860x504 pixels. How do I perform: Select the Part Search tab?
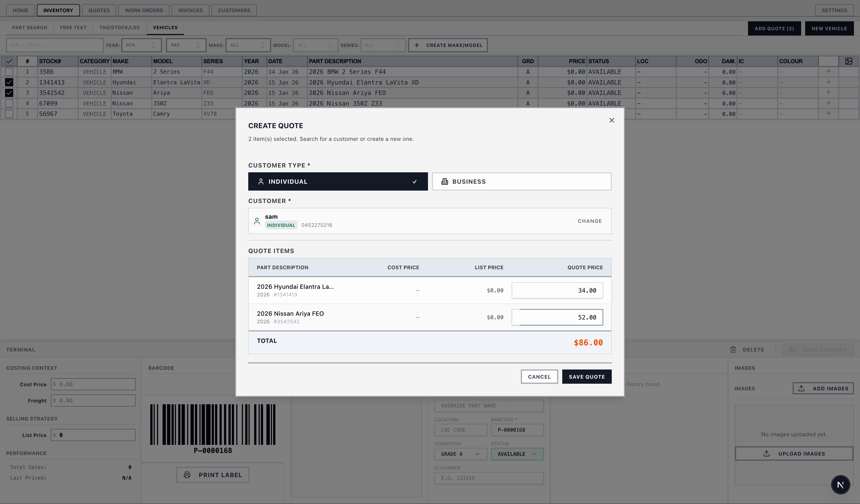[30, 27]
